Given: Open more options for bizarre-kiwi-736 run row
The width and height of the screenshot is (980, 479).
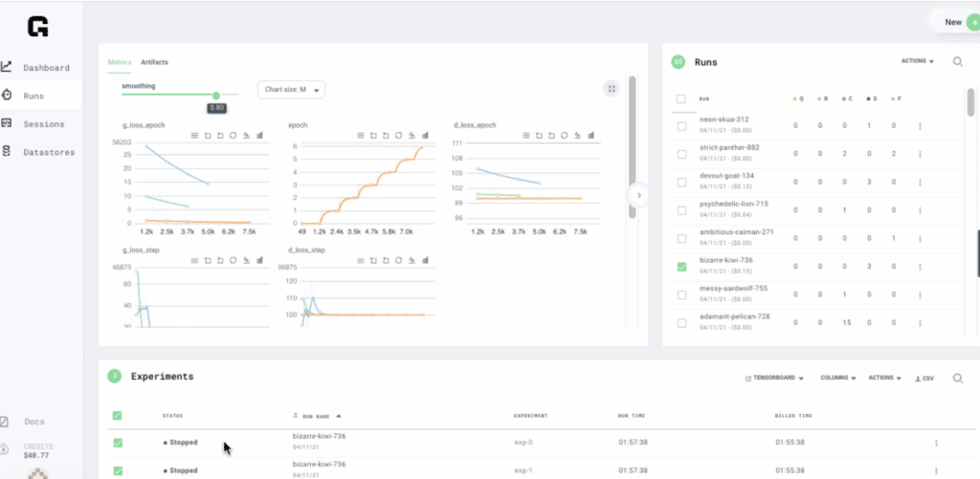Looking at the screenshot, I should [920, 267].
